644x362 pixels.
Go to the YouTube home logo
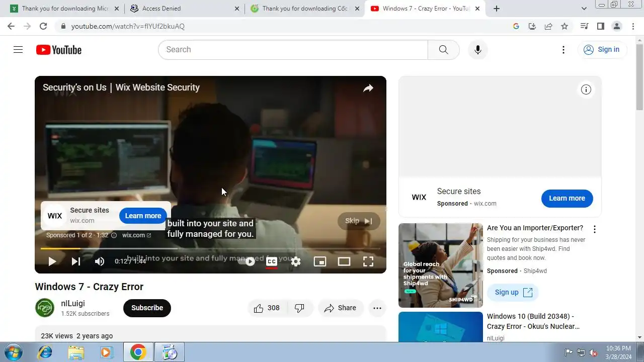point(59,50)
